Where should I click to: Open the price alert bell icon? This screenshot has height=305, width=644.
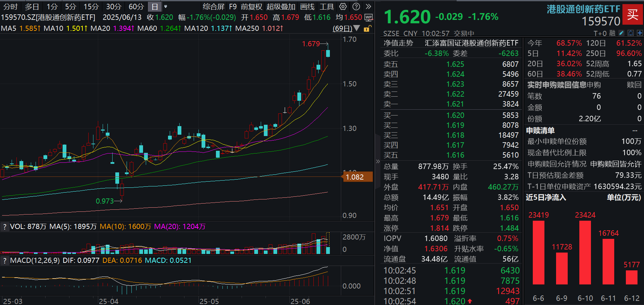(x=630, y=33)
